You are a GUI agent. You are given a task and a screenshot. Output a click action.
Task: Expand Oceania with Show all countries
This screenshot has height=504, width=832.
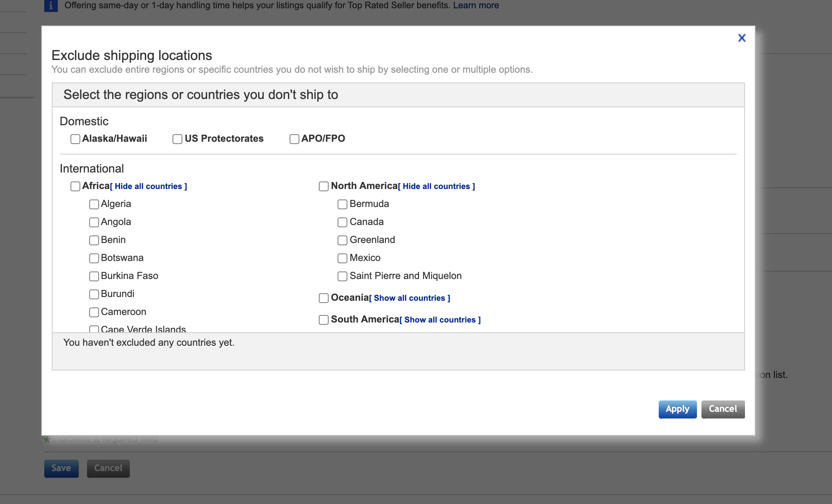pos(410,298)
